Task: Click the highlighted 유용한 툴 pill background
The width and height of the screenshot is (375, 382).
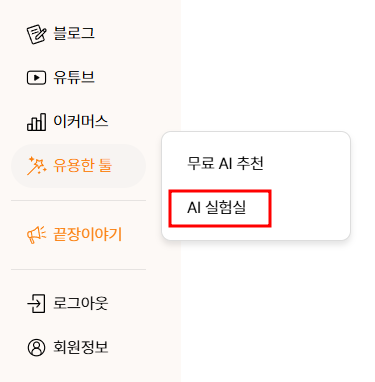Action: [x=130, y=166]
